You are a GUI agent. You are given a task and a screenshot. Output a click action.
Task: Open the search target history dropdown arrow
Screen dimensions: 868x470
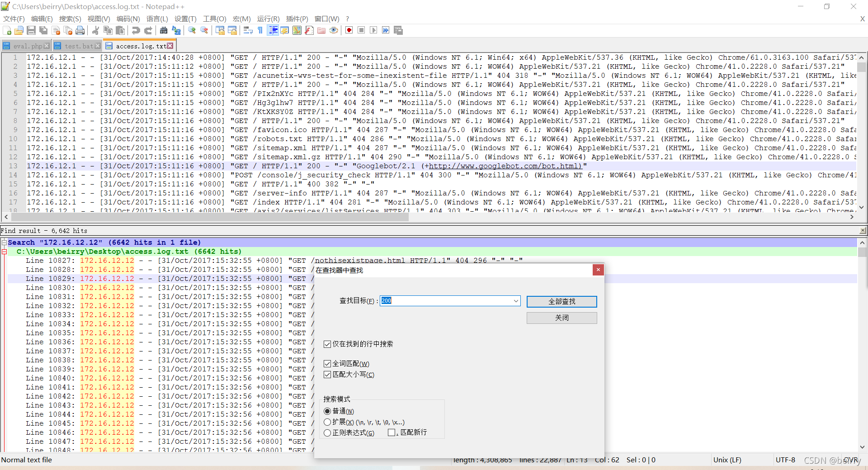[516, 301]
